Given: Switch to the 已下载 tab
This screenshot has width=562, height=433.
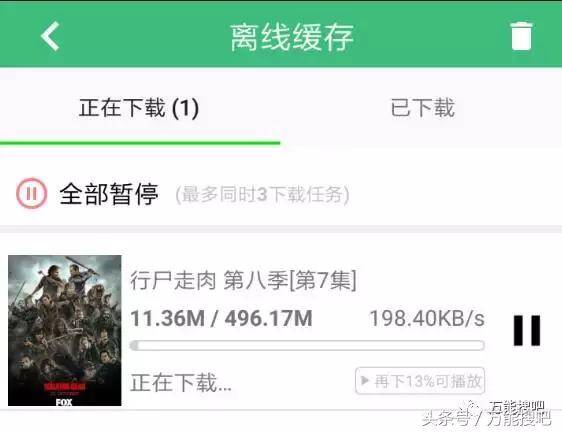Looking at the screenshot, I should tap(423, 108).
